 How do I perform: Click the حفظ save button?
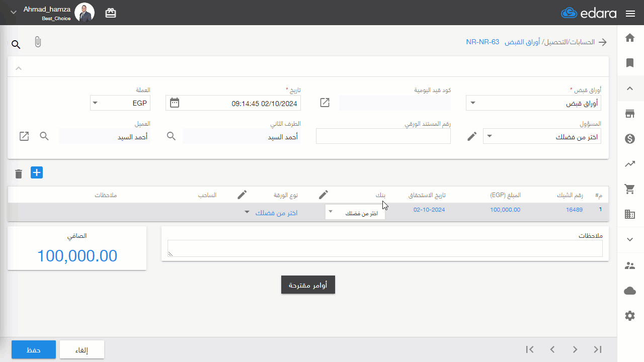(34, 349)
